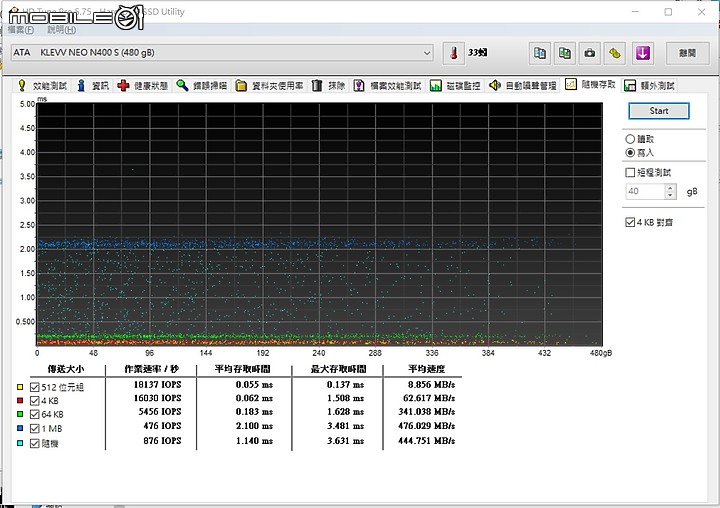Image resolution: width=720 pixels, height=508 pixels.
Task: Uncheck the 512 位元組 checkbox
Action: click(34, 387)
